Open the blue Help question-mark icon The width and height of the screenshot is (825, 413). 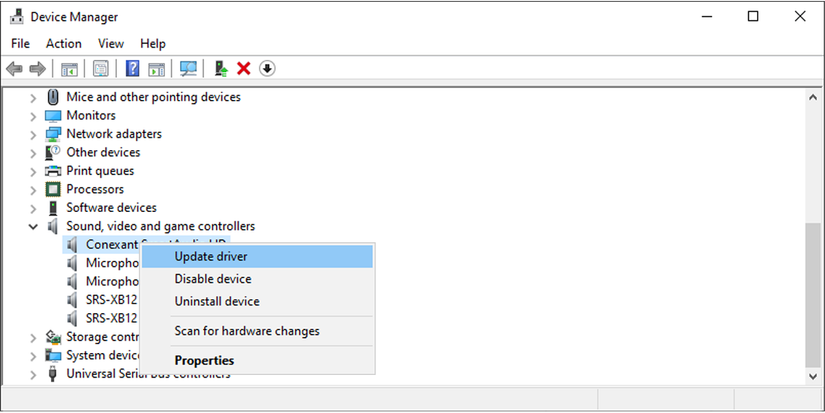[x=133, y=68]
